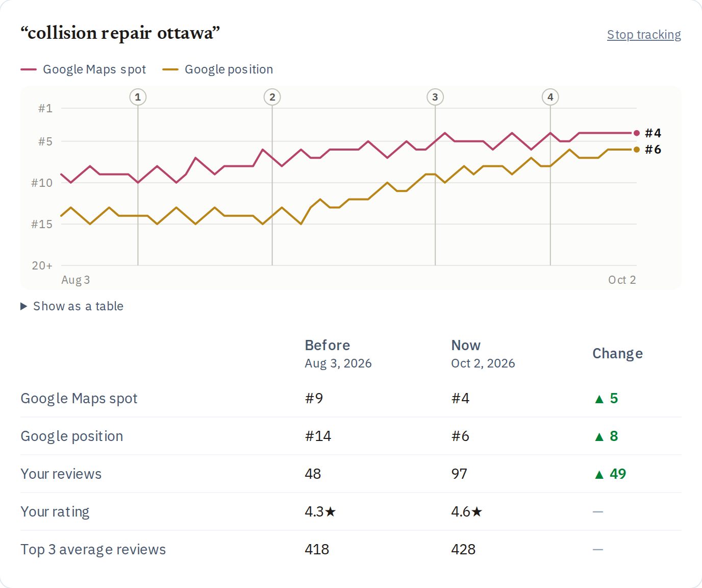Screen dimensions: 702x588
Task: Click the #10 y-axis label
Action: pyautogui.click(x=42, y=183)
